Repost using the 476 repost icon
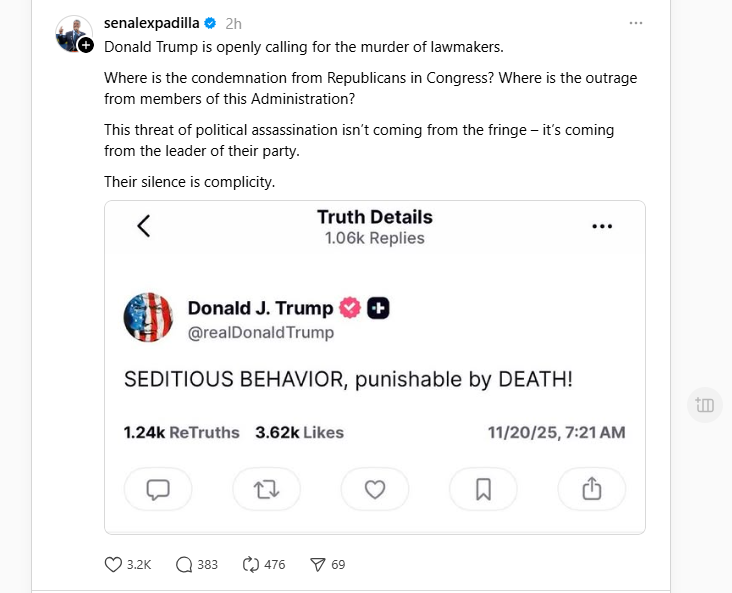Image resolution: width=732 pixels, height=593 pixels. click(251, 564)
